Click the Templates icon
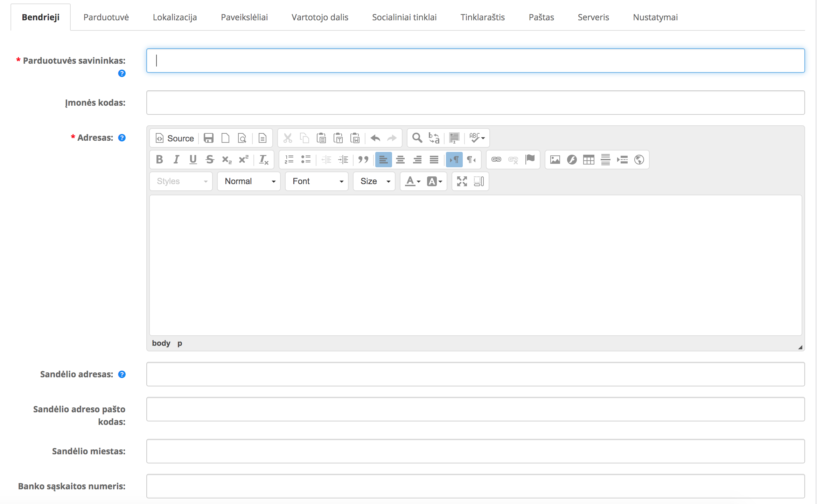Viewport: 817px width, 504px height. pos(263,138)
